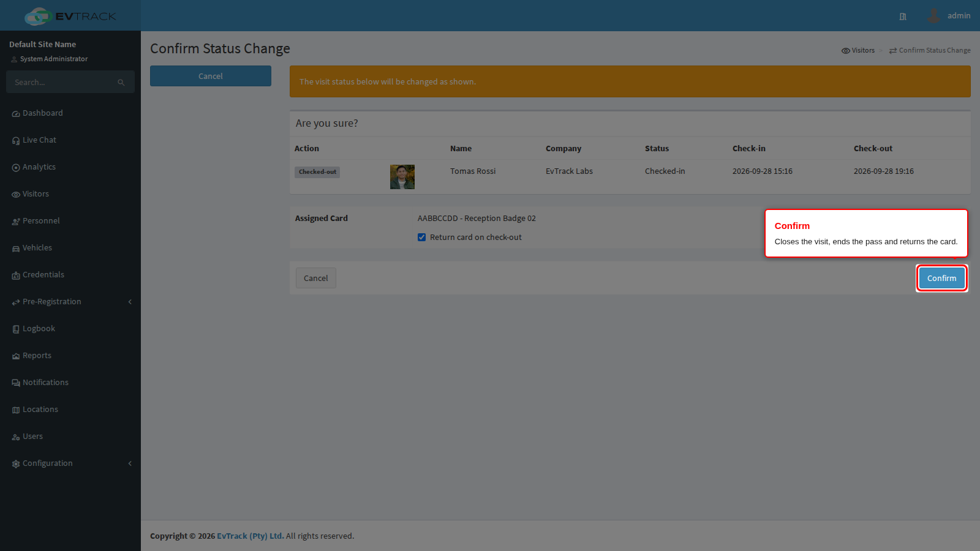The width and height of the screenshot is (980, 551).
Task: Click the Notifications chat icon
Action: tap(16, 383)
